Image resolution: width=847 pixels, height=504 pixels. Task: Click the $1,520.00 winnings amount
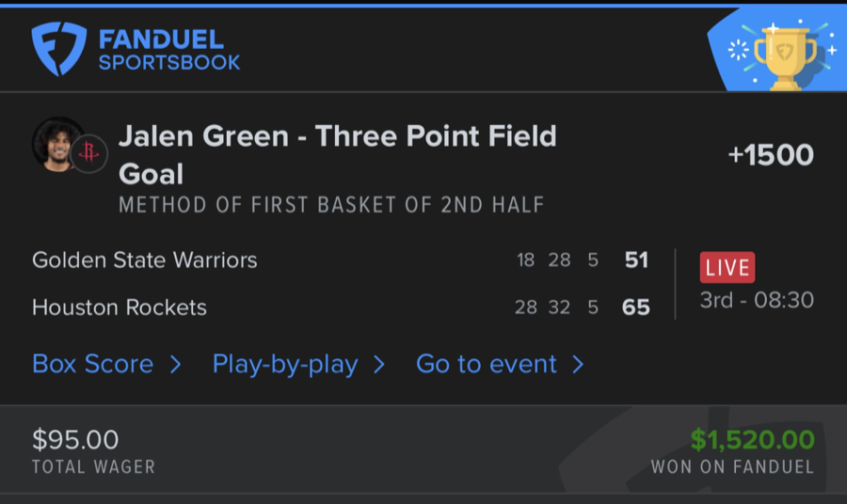752,439
